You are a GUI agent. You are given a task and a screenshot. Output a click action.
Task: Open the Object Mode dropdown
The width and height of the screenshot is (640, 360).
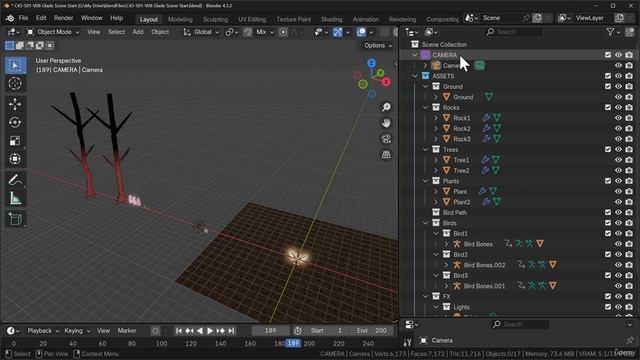(53, 32)
